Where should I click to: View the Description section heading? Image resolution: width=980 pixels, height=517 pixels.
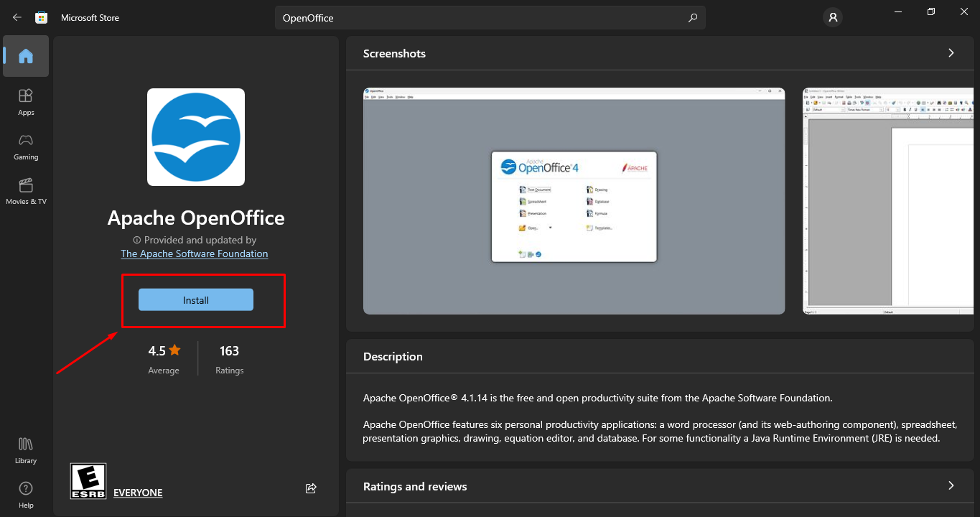click(393, 356)
